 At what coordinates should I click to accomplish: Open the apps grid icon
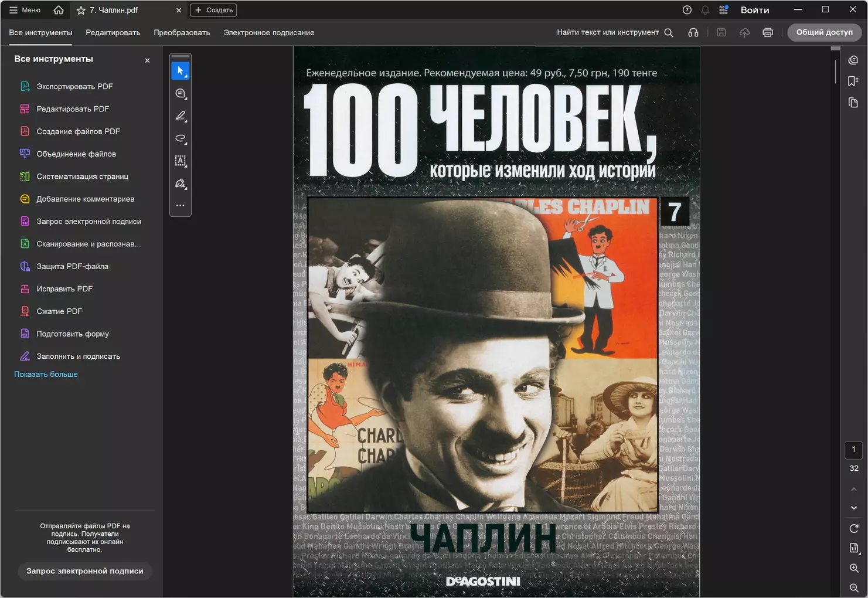(723, 10)
